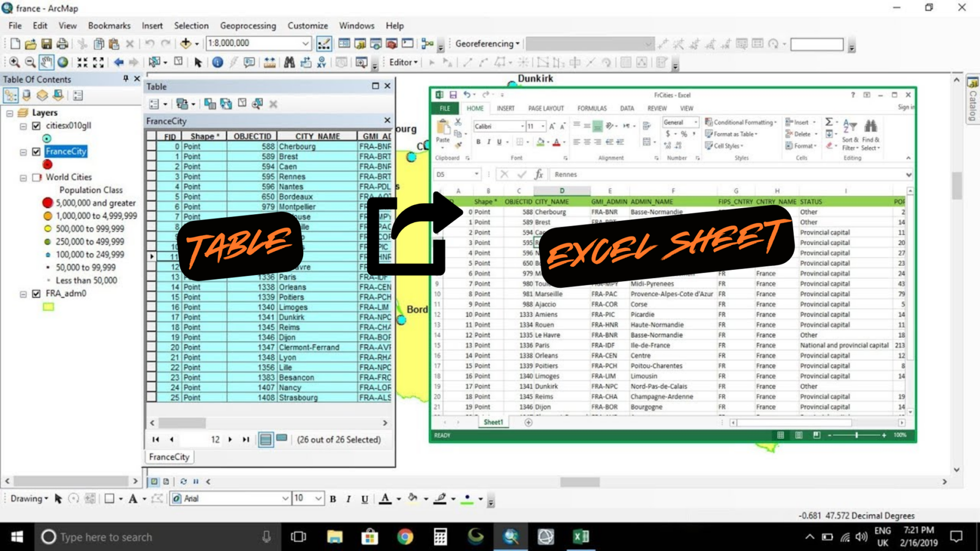Uncheck the World Cities layer
This screenshot has height=551, width=980.
coord(37,177)
